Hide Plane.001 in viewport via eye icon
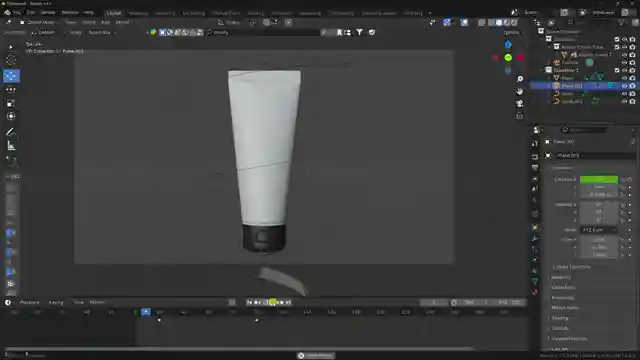 pyautogui.click(x=624, y=86)
